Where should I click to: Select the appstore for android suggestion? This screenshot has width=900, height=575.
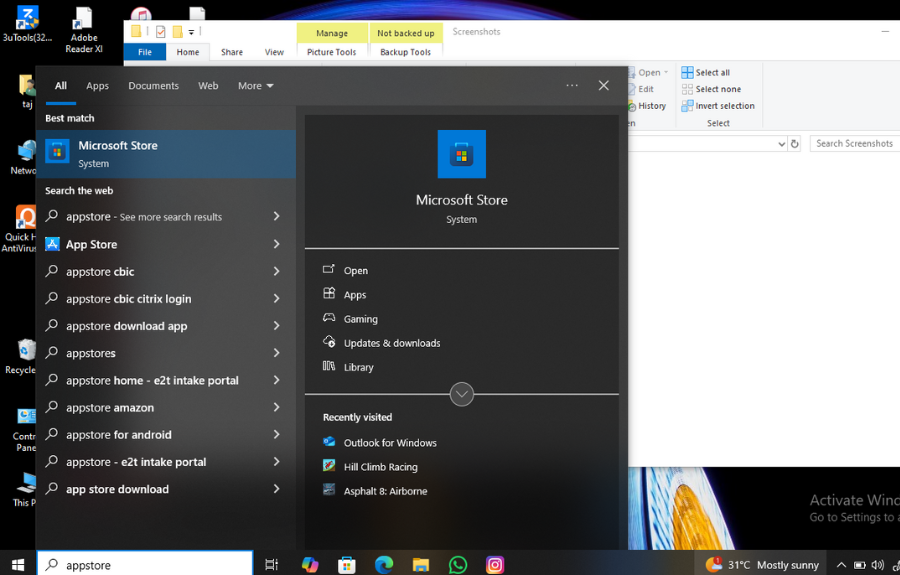[166, 434]
